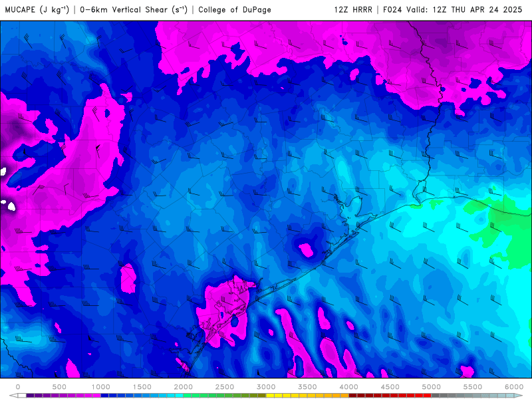Click the color scale label 4500
This screenshot has height=399, width=532.
tap(390, 387)
